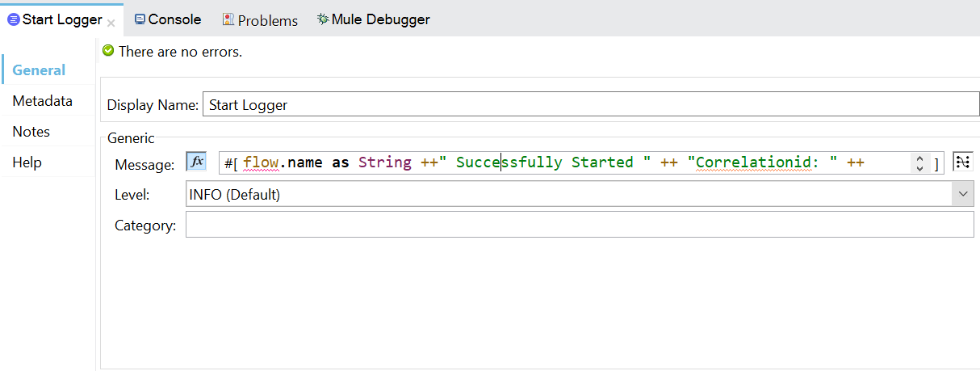Image resolution: width=980 pixels, height=371 pixels.
Task: Click the Start Logger tab icon
Action: 13,19
